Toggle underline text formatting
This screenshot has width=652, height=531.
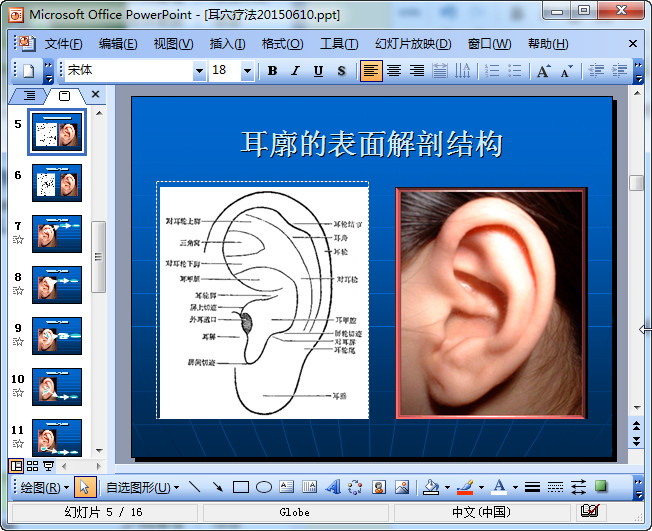pos(318,71)
